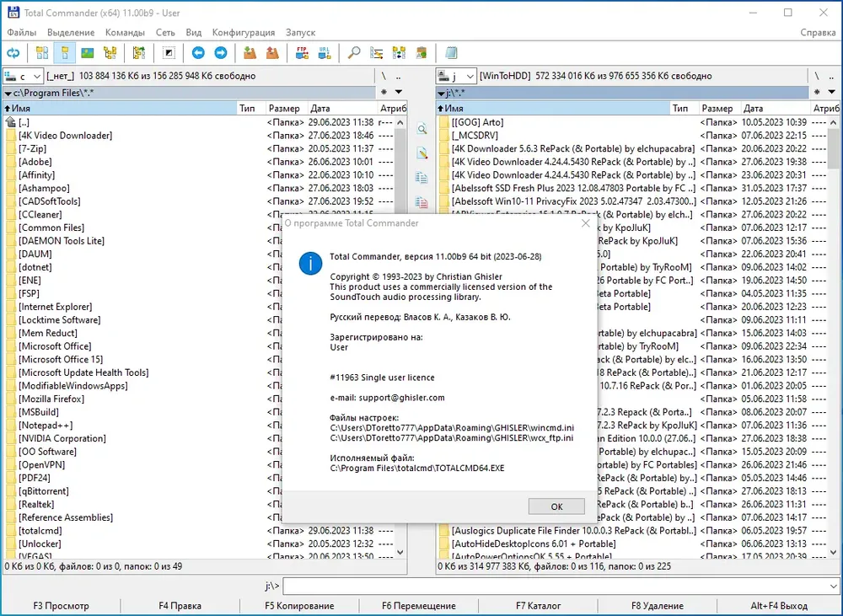
Task: Click the left panel vertical scrollbar
Action: point(400,337)
